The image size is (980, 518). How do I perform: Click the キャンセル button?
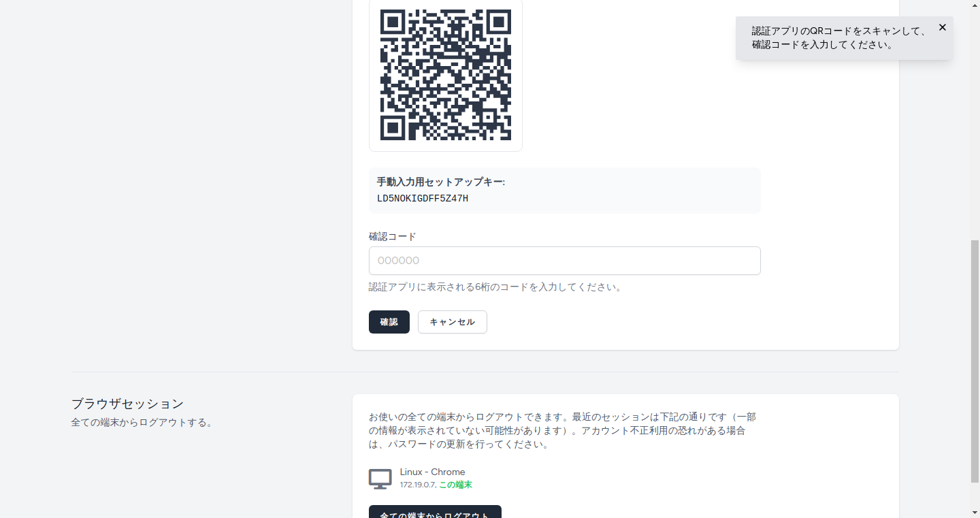(453, 322)
